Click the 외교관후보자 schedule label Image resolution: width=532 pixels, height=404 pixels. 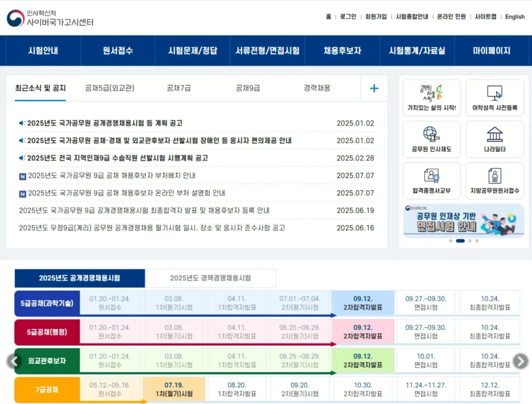(x=47, y=361)
